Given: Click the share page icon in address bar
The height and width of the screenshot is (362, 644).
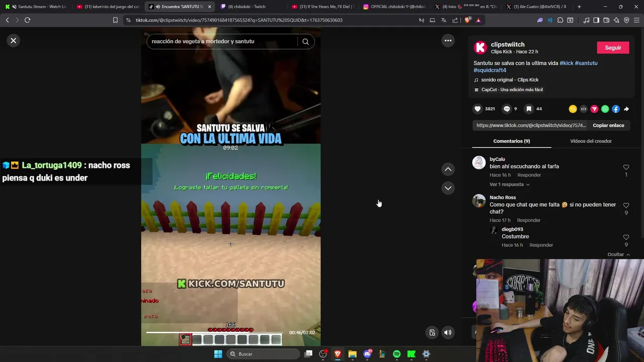Looking at the screenshot, I should pyautogui.click(x=455, y=20).
